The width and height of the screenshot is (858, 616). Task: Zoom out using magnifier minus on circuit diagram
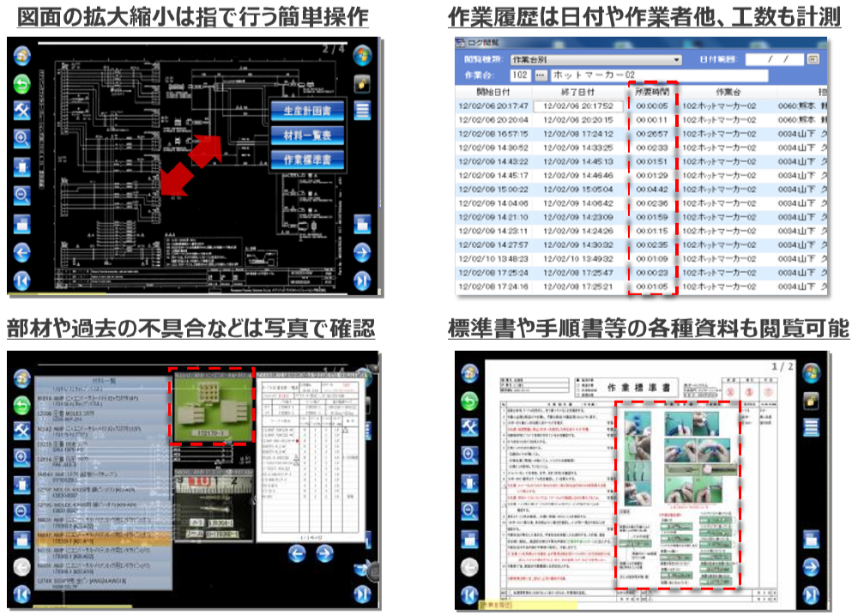(22, 195)
